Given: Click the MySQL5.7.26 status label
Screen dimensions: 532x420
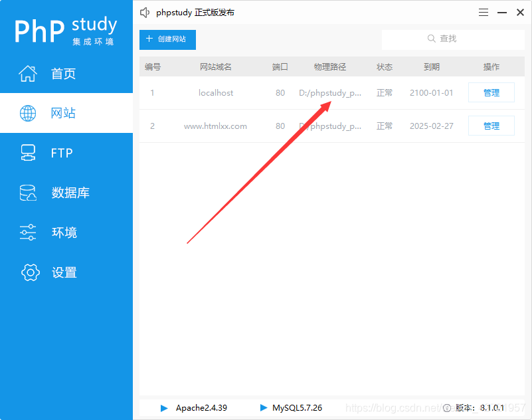Looking at the screenshot, I should pos(297,408).
